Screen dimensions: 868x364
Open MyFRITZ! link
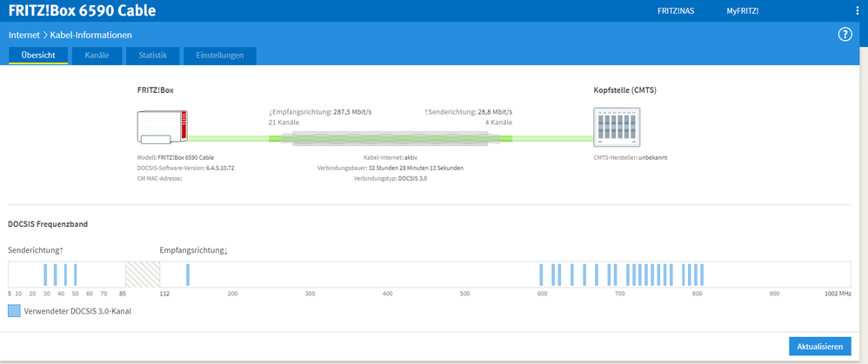(x=743, y=11)
